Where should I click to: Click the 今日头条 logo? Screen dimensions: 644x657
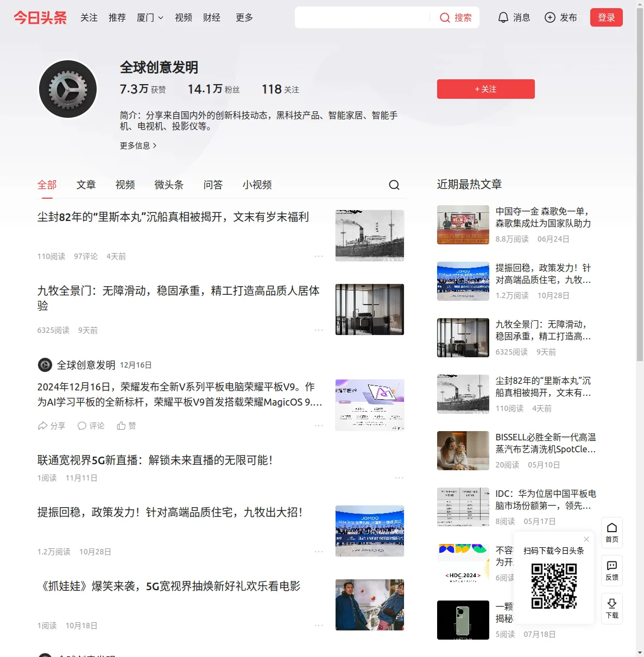[x=40, y=18]
